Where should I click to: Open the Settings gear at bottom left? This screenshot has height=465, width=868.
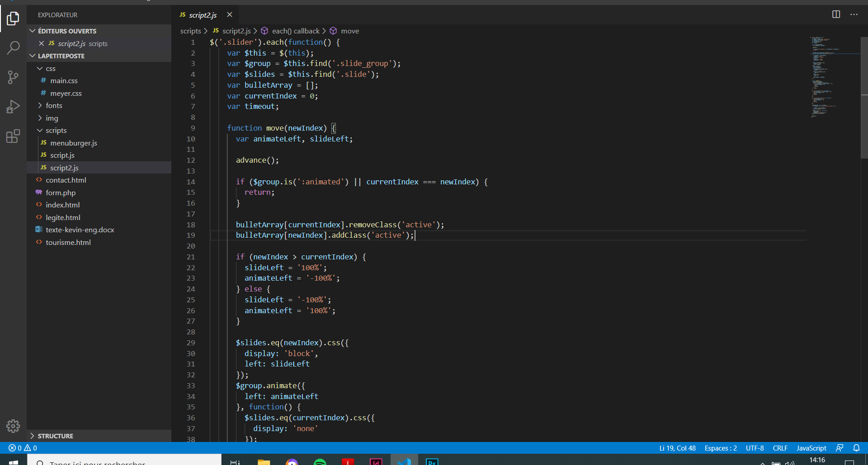13,426
